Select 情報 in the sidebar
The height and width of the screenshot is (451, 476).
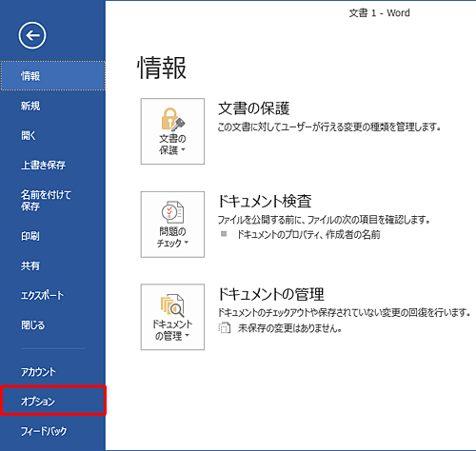(x=52, y=76)
